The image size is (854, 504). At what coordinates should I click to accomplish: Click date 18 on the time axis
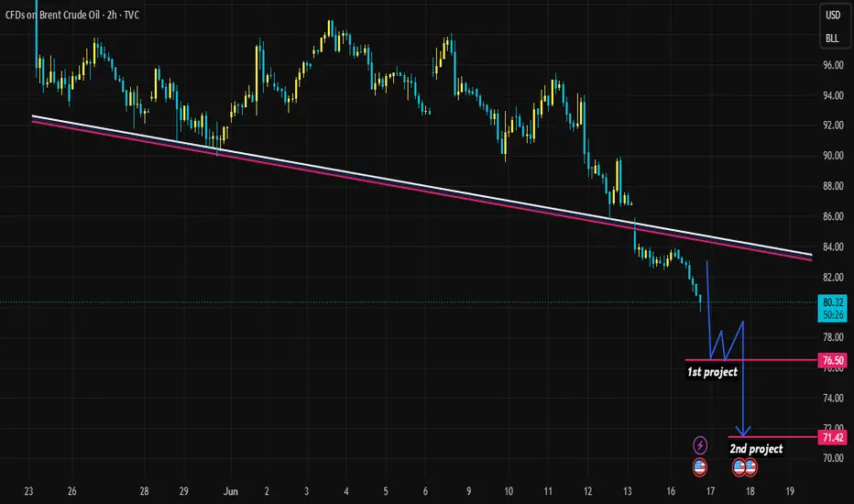click(750, 491)
